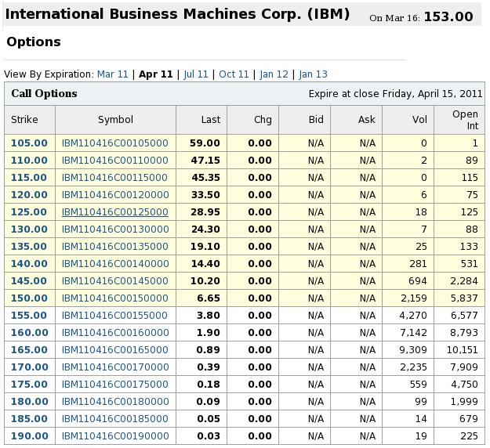Open the Mar 11 expiration view
Screen dimensions: 490x448
coord(113,74)
